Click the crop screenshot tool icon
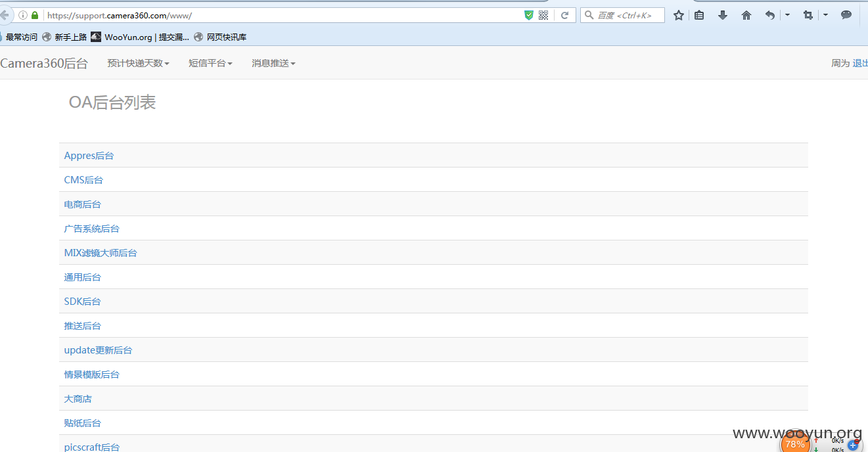 (x=808, y=15)
